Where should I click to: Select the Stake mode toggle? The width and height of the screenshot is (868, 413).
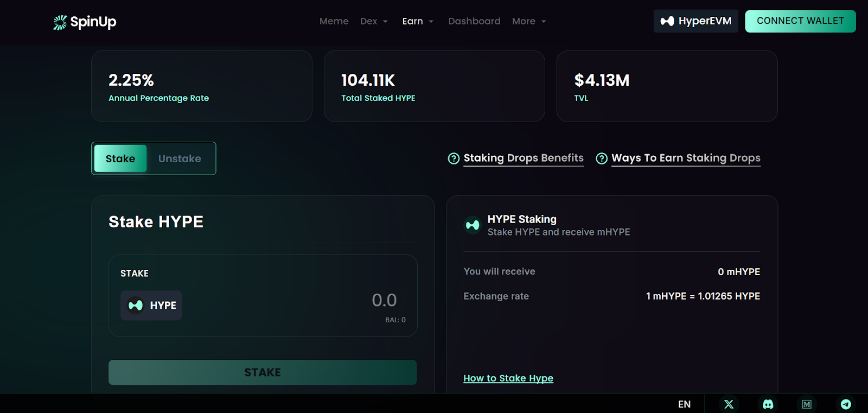click(120, 158)
